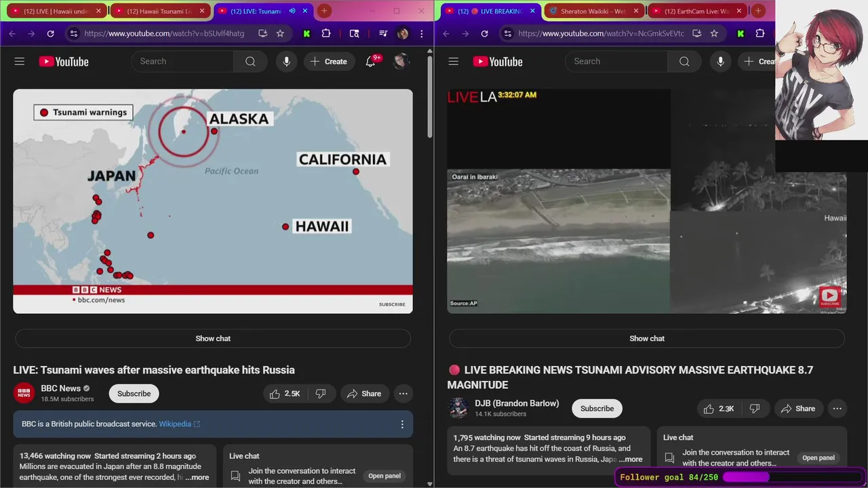
Task: Open live chat panel for BBC stream
Action: [384, 476]
